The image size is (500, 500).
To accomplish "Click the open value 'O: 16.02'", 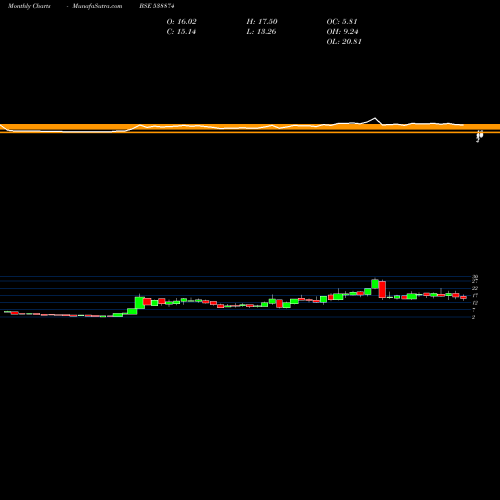I will click(x=182, y=22).
